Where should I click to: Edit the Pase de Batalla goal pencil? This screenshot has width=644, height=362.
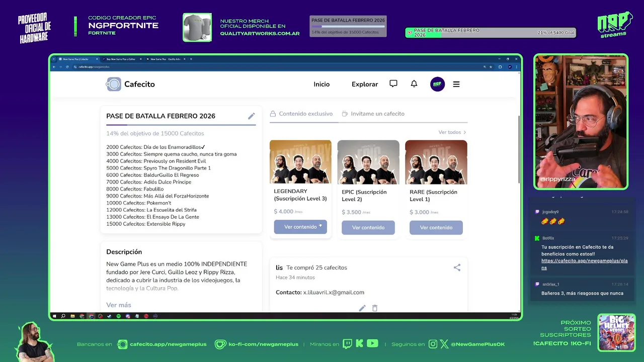(x=252, y=116)
